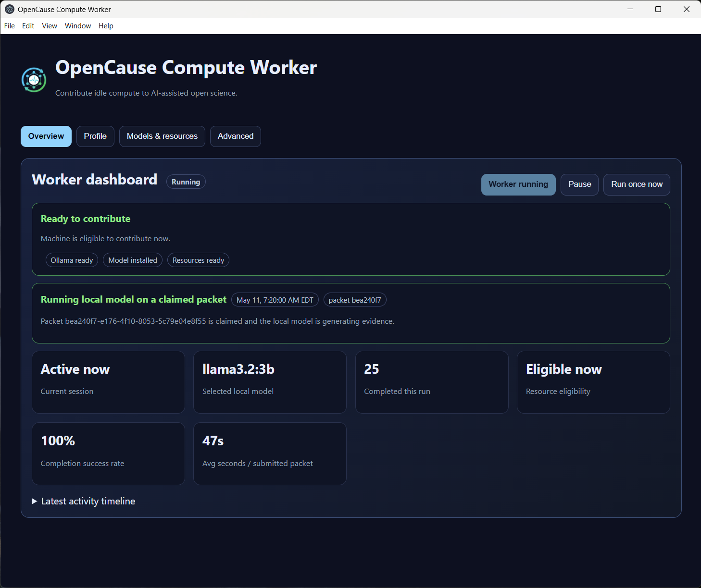
Task: Click the Ollama ready chip
Action: 72,260
